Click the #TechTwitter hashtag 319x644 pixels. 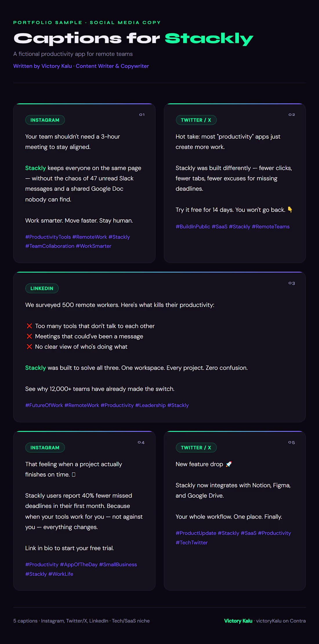(192, 543)
